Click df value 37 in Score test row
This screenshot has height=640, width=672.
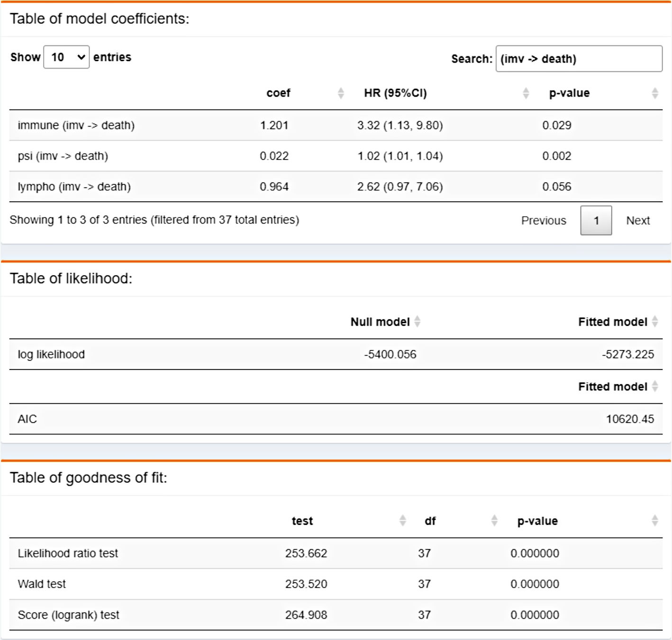point(424,615)
